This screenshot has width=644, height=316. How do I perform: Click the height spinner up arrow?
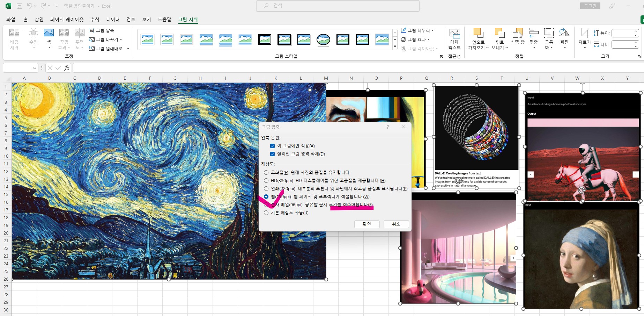pos(636,31)
